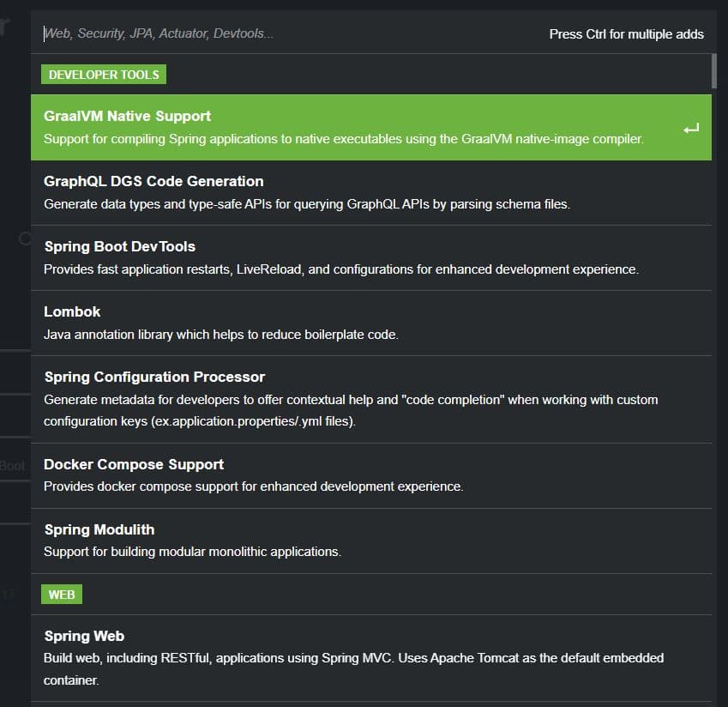Select Spring Configuration Processor dependency
Screen dimensions: 728x707
click(x=371, y=399)
